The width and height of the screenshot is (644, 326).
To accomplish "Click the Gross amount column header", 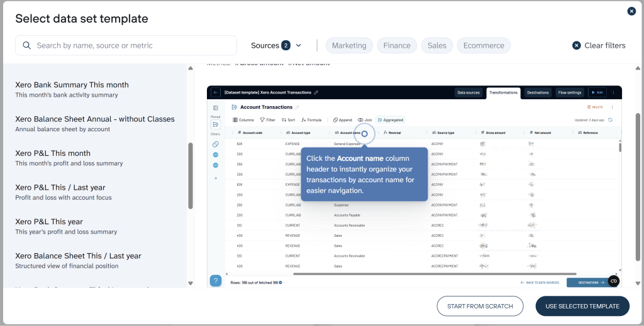I will coord(493,133).
